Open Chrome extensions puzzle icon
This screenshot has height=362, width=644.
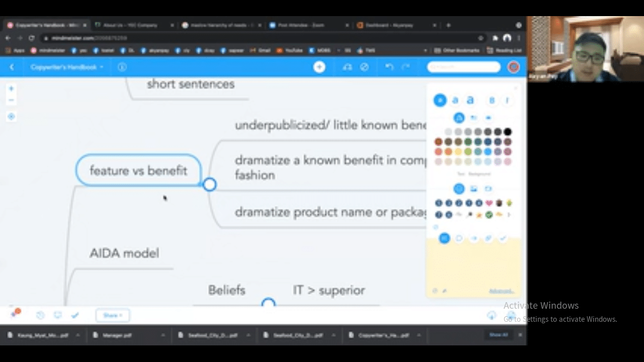(496, 38)
